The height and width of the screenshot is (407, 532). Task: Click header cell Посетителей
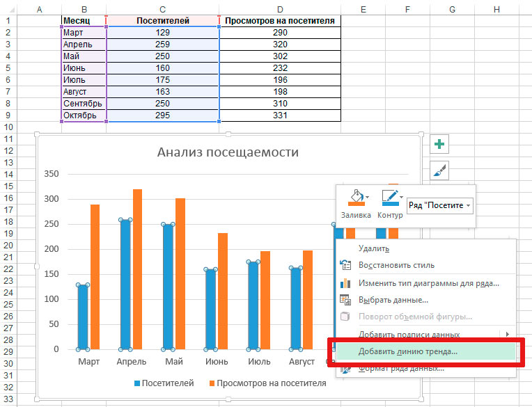coord(162,21)
